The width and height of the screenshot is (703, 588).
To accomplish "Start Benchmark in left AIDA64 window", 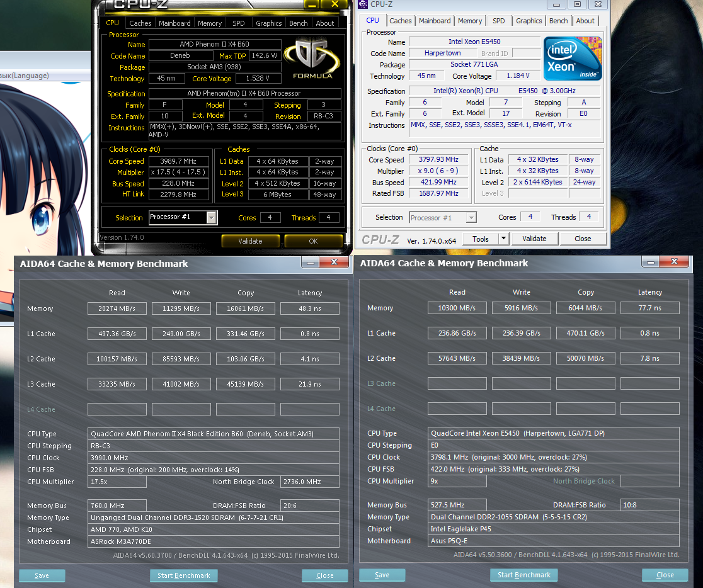I will (x=183, y=575).
